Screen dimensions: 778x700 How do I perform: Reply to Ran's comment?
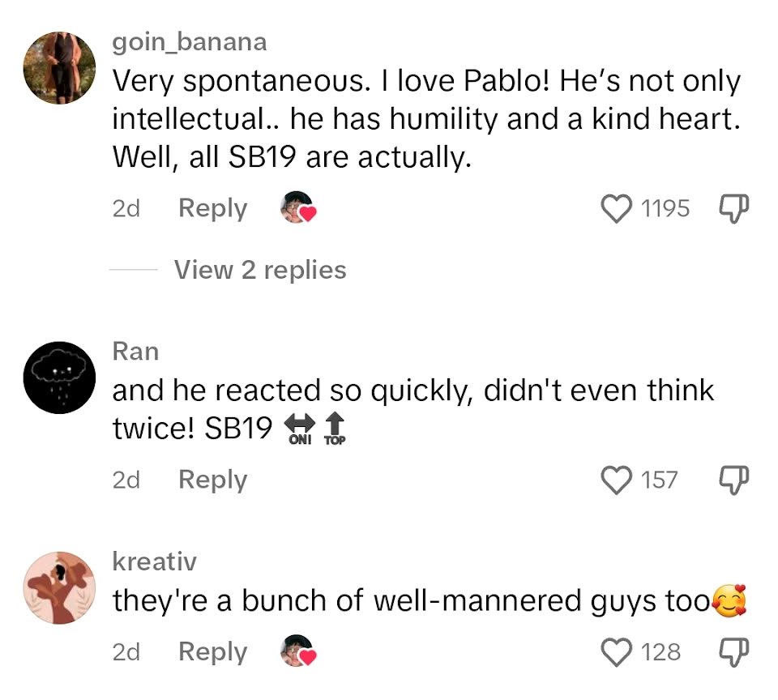pos(213,480)
